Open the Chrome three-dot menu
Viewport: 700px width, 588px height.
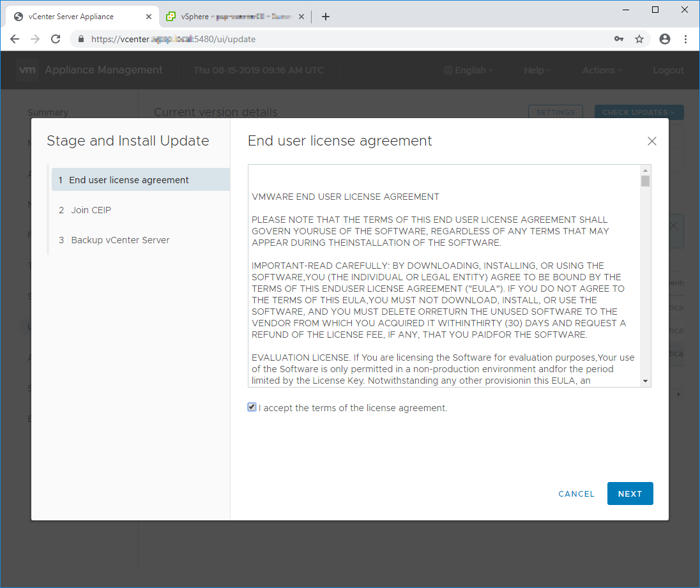tap(685, 39)
